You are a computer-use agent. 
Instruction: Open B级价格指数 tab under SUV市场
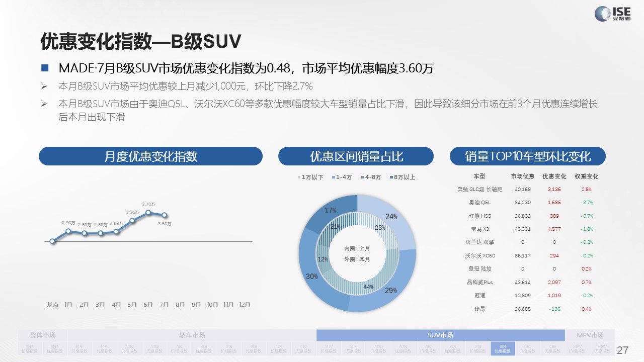click(477, 348)
